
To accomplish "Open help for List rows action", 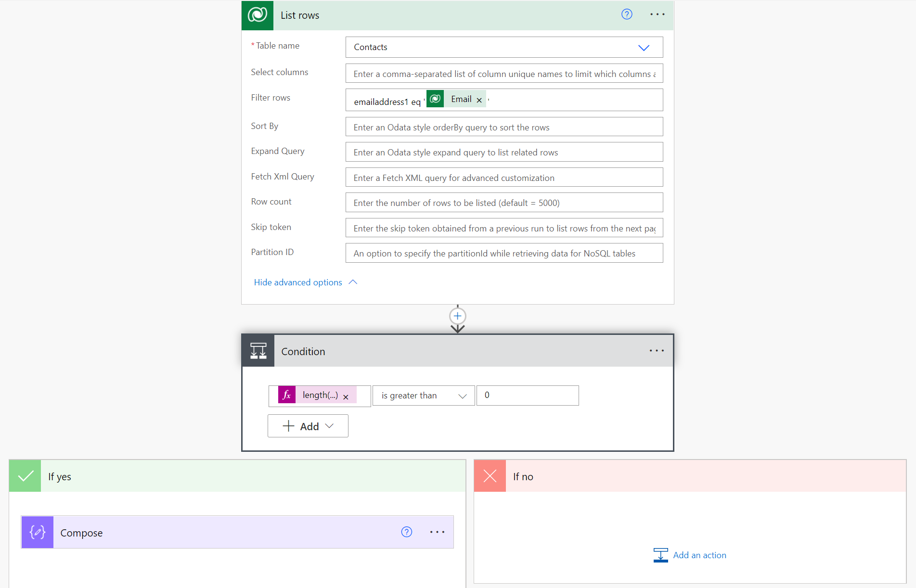I will point(627,14).
